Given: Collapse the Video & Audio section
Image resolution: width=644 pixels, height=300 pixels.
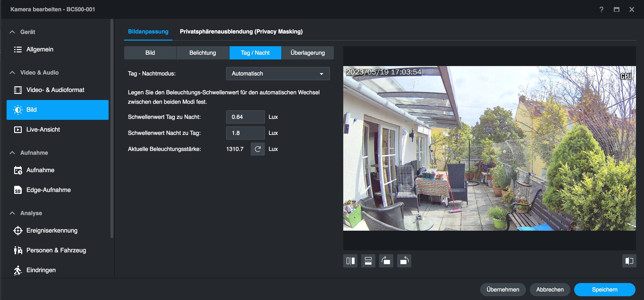Looking at the screenshot, I should coord(12,72).
